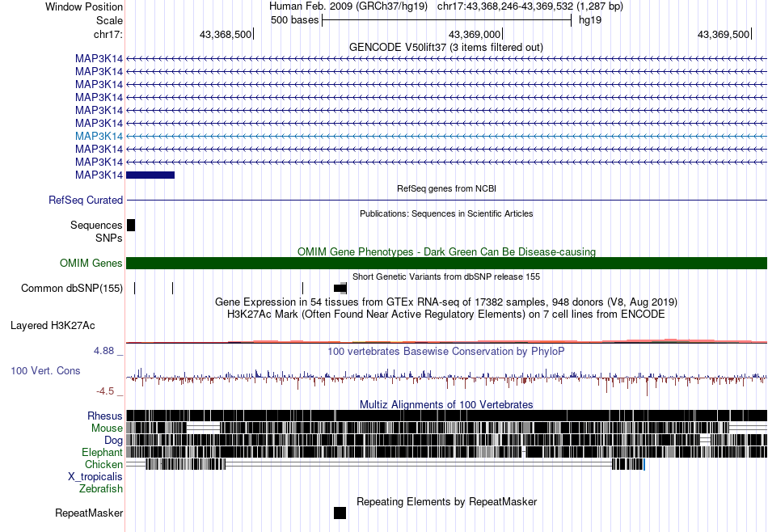This screenshot has height=532, width=768.
Task: Open the GENCODE V50lift37 track title
Action: click(445, 47)
